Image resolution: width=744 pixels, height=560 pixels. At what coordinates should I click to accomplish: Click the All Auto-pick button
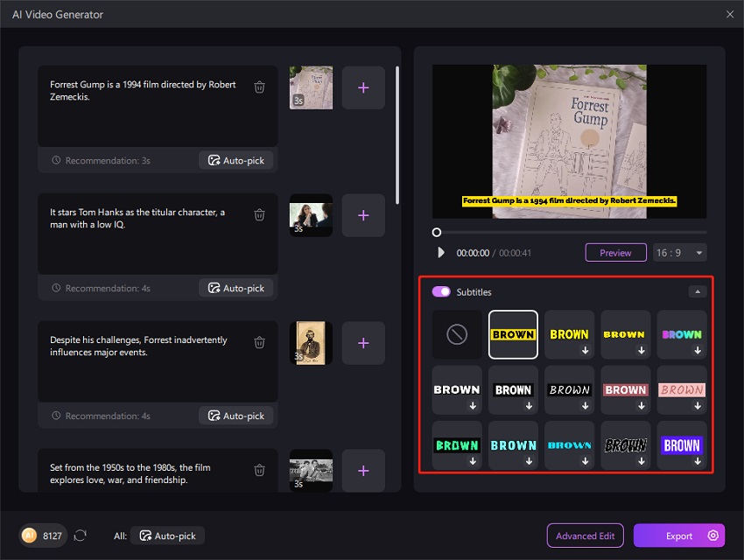(x=167, y=535)
